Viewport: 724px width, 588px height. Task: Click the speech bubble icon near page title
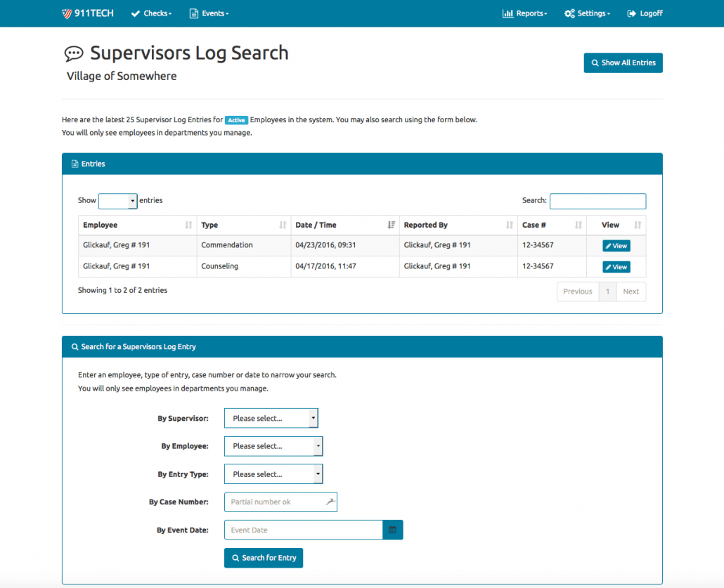(74, 52)
